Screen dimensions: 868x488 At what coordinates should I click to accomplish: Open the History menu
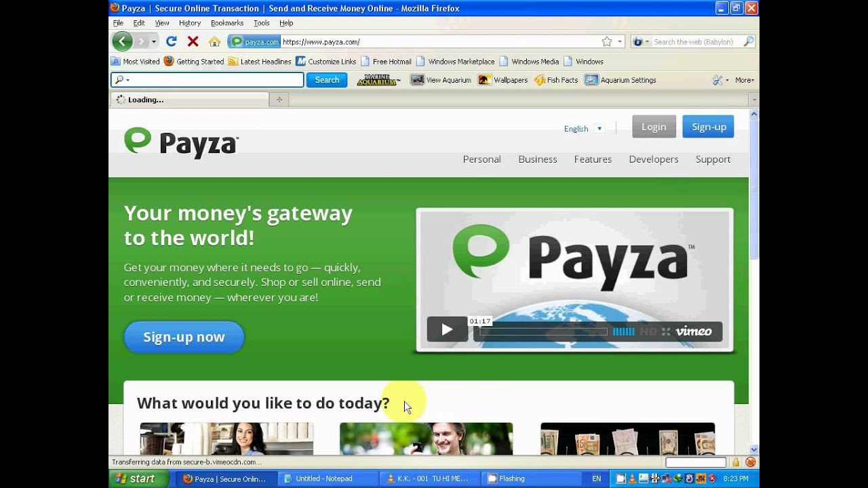point(190,23)
